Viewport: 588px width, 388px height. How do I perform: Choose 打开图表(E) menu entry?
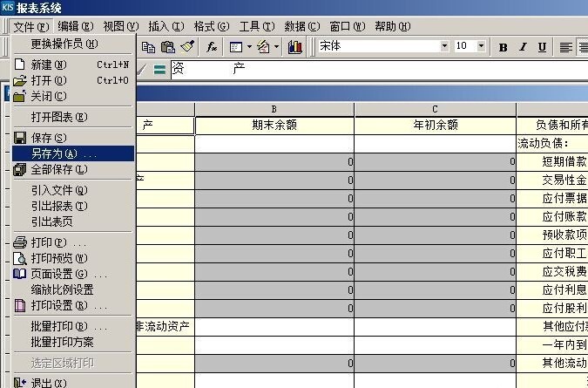point(73,117)
